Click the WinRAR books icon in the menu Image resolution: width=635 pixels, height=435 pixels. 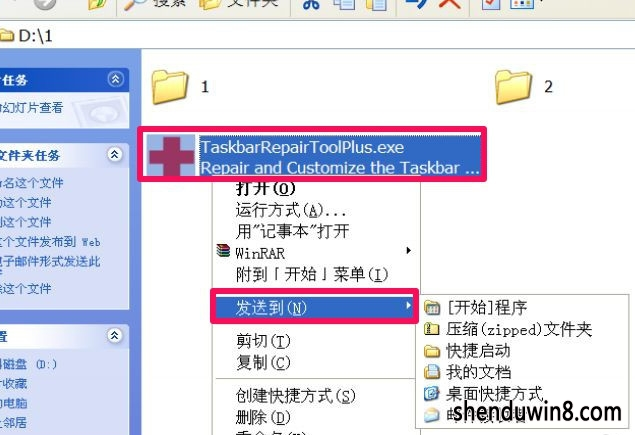pyautogui.click(x=223, y=251)
